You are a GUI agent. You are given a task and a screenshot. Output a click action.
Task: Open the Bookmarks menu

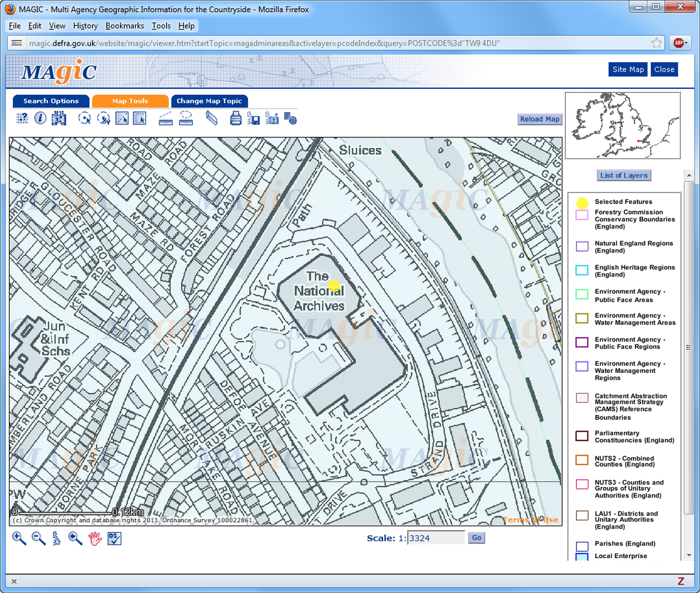[x=125, y=26]
